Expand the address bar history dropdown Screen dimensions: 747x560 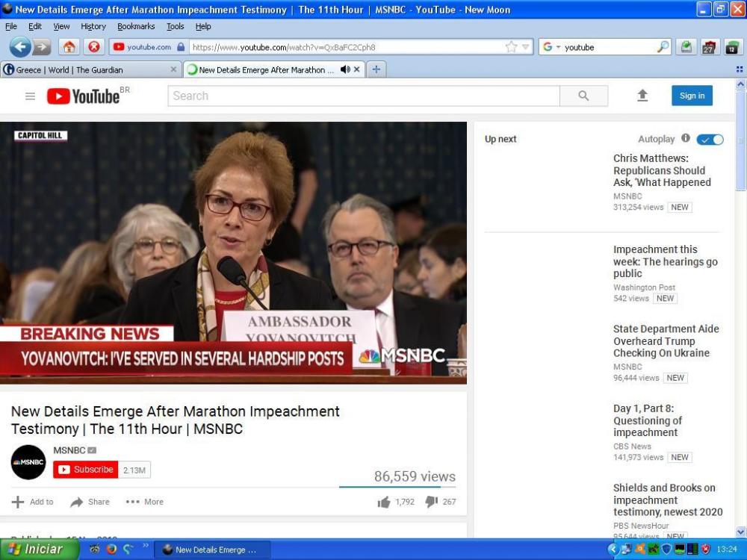[526, 47]
